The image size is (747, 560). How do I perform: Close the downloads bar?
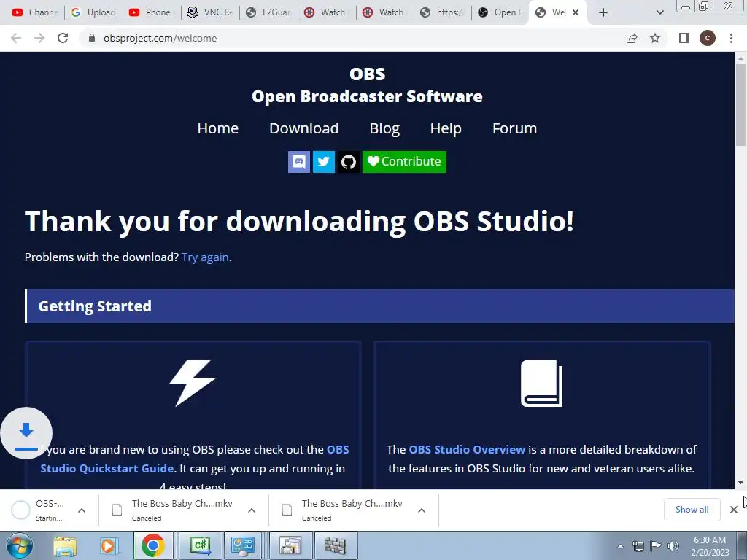[x=734, y=510]
